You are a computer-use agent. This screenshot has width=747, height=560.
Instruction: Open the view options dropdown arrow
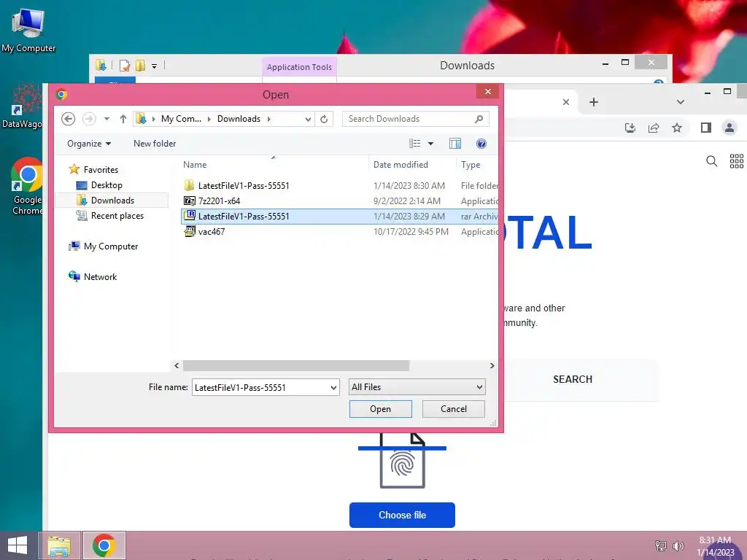coord(430,144)
